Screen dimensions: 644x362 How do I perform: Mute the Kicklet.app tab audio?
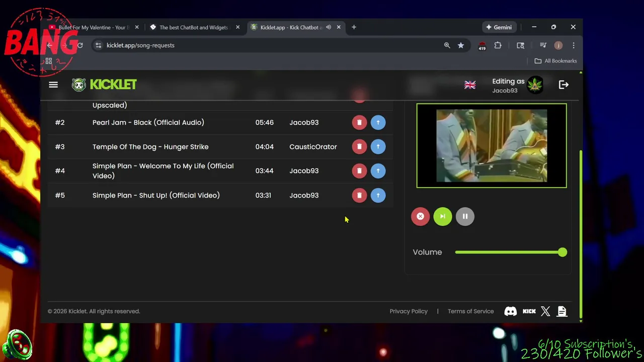pyautogui.click(x=329, y=27)
